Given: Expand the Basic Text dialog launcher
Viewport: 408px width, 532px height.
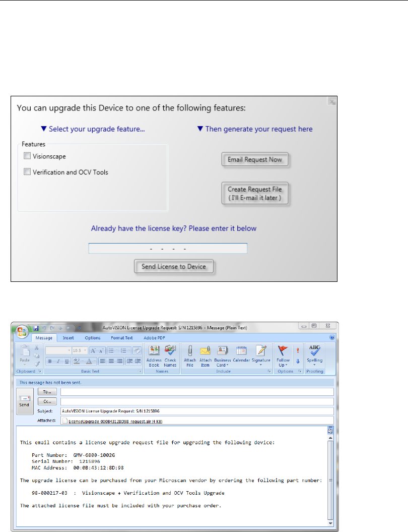Looking at the screenshot, I should (140, 371).
